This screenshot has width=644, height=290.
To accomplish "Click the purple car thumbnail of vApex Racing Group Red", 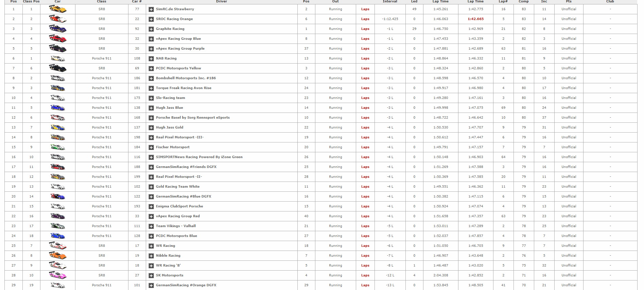I will tap(57, 216).
